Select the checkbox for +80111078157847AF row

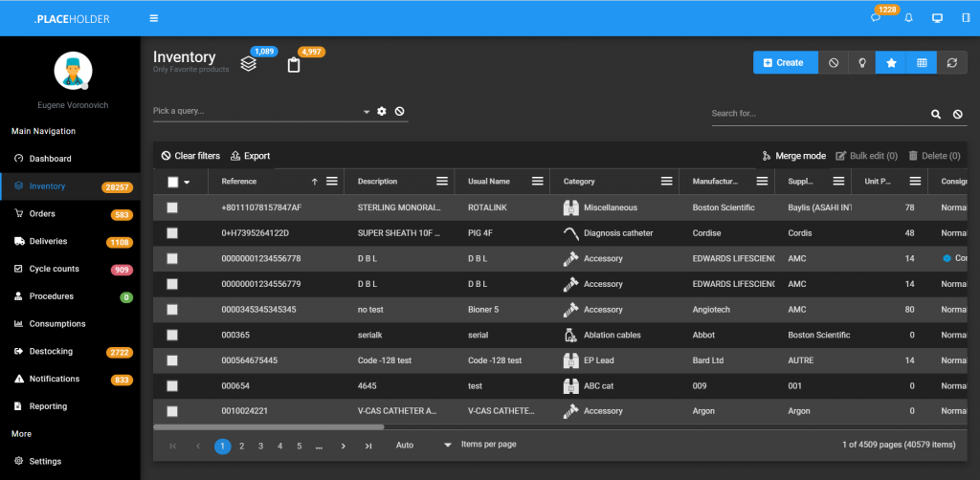(172, 207)
